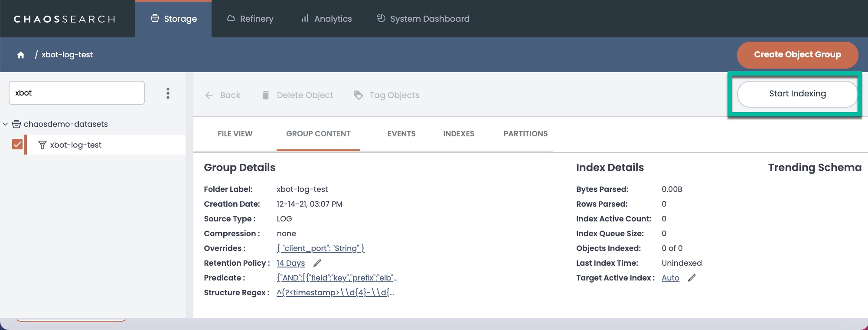
Task: Click the Tag Objects tag icon
Action: click(x=358, y=95)
